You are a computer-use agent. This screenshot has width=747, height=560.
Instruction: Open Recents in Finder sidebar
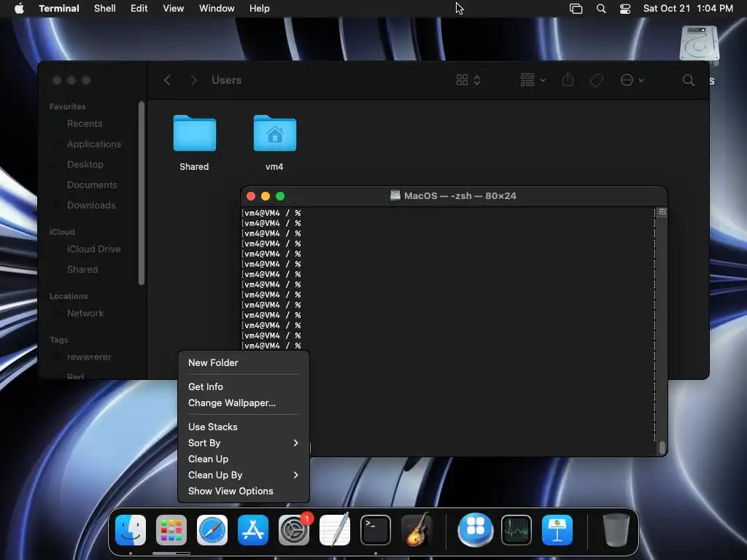click(85, 124)
